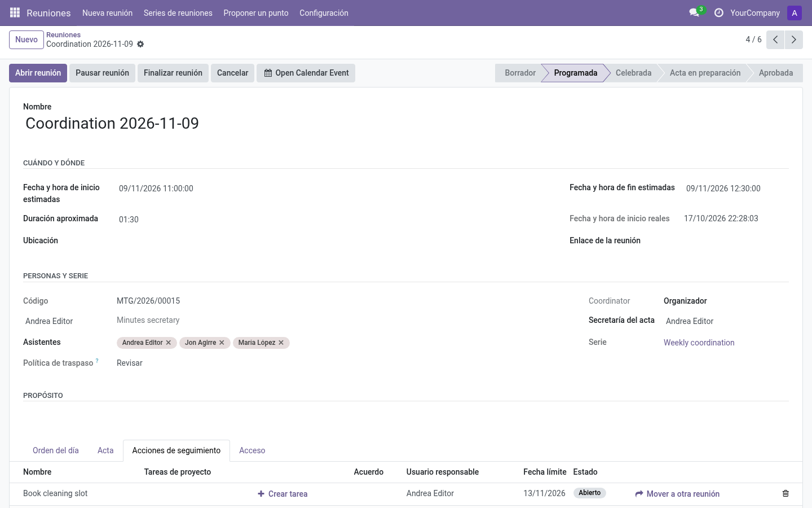
Task: Click the Abierto status badge
Action: coord(590,493)
